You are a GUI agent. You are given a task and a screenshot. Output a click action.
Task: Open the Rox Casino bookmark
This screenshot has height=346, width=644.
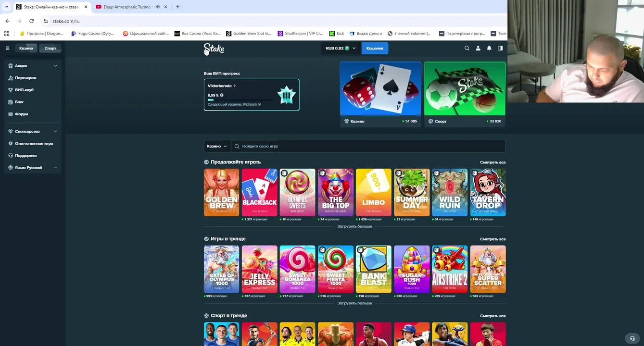click(197, 34)
